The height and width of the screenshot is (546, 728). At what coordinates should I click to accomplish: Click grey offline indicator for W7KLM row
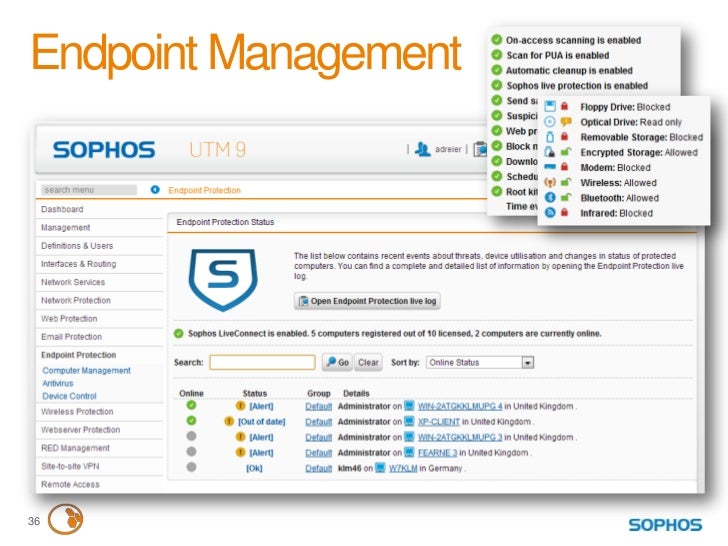(x=191, y=467)
